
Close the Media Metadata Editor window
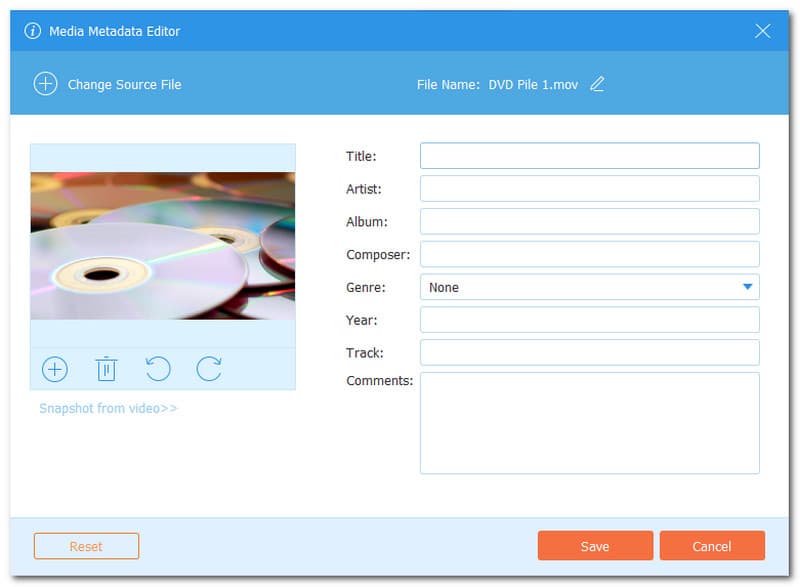pyautogui.click(x=762, y=31)
